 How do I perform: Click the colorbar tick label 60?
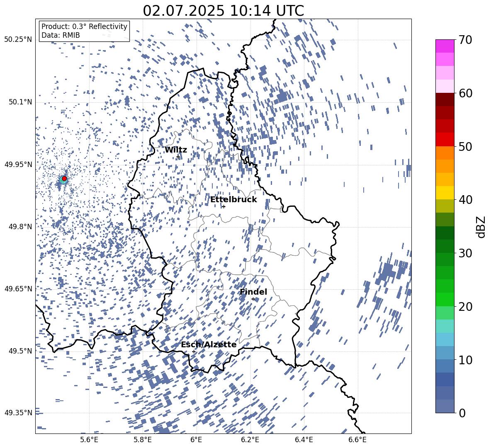465,93
